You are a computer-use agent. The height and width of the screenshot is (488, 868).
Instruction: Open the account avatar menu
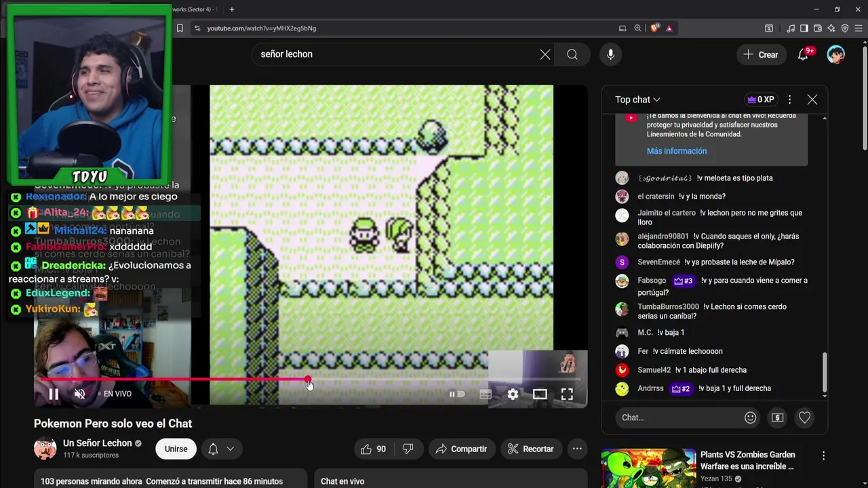(x=835, y=55)
